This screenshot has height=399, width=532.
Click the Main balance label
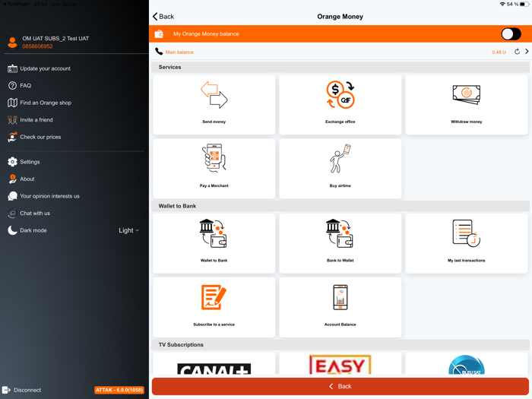point(179,52)
